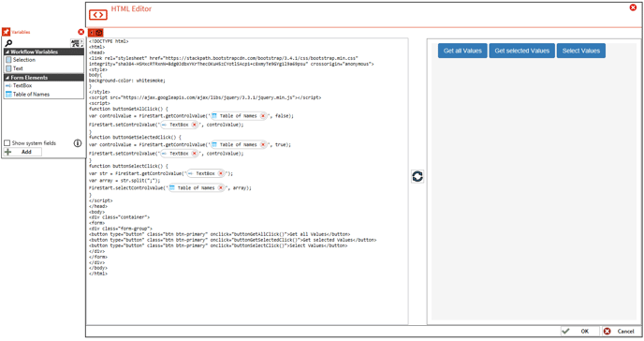Click the '</html>' closing tag line
This screenshot has width=644, height=341.
98,274
